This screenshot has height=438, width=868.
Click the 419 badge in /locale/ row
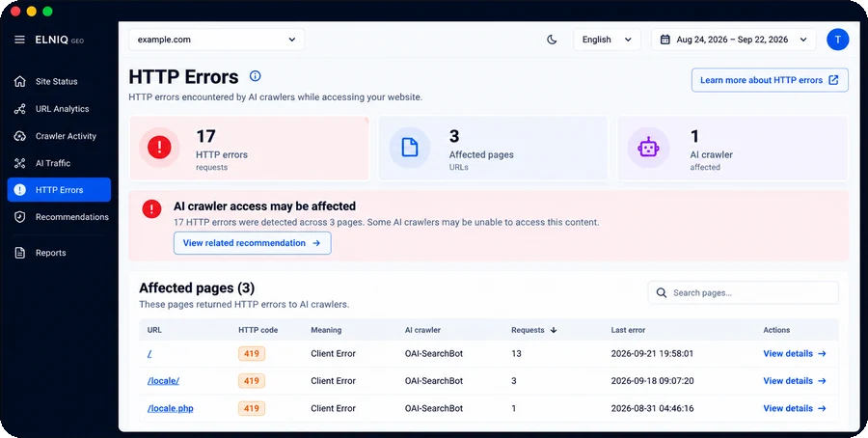(252, 381)
